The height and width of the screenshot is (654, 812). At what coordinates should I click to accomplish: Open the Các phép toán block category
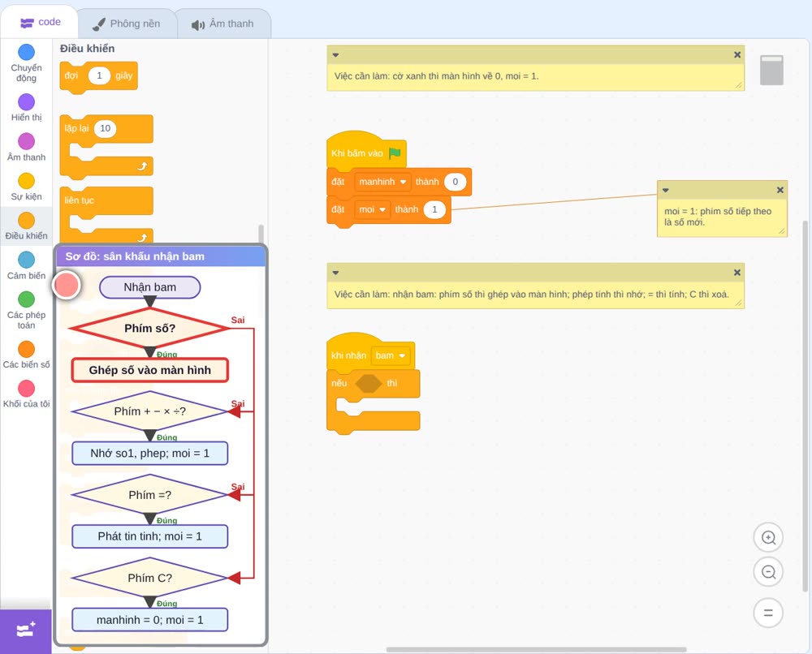(26, 310)
